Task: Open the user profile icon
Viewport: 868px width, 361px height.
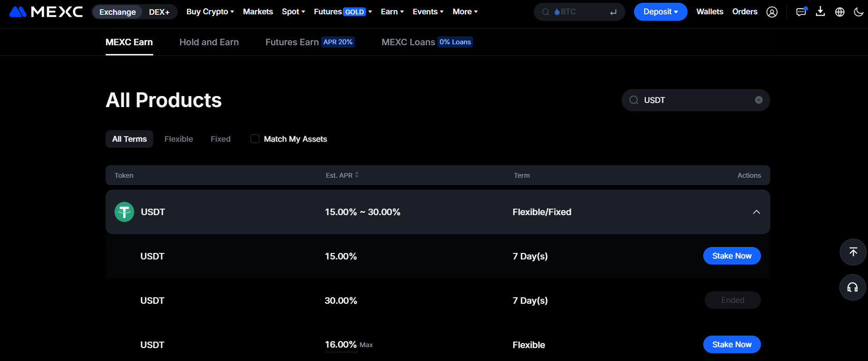Action: click(x=772, y=12)
